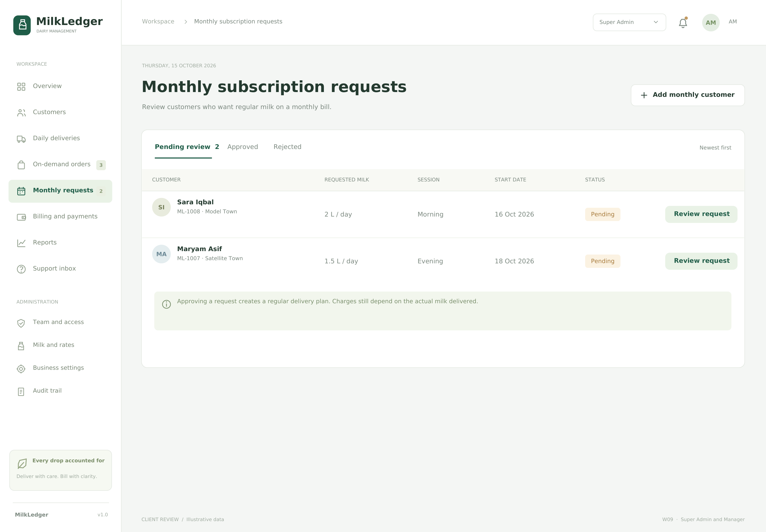Click the Monthly subscription requests breadcrumb
The width and height of the screenshot is (766, 532).
click(x=238, y=21)
